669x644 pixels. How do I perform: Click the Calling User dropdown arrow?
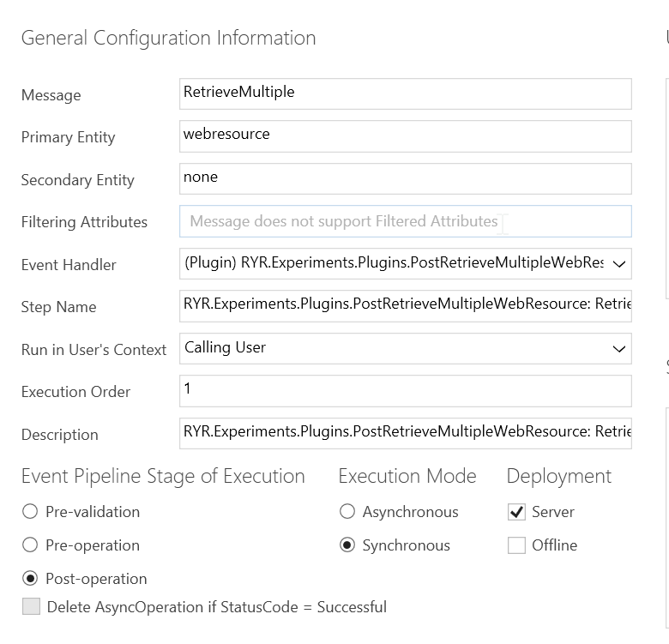coord(619,349)
